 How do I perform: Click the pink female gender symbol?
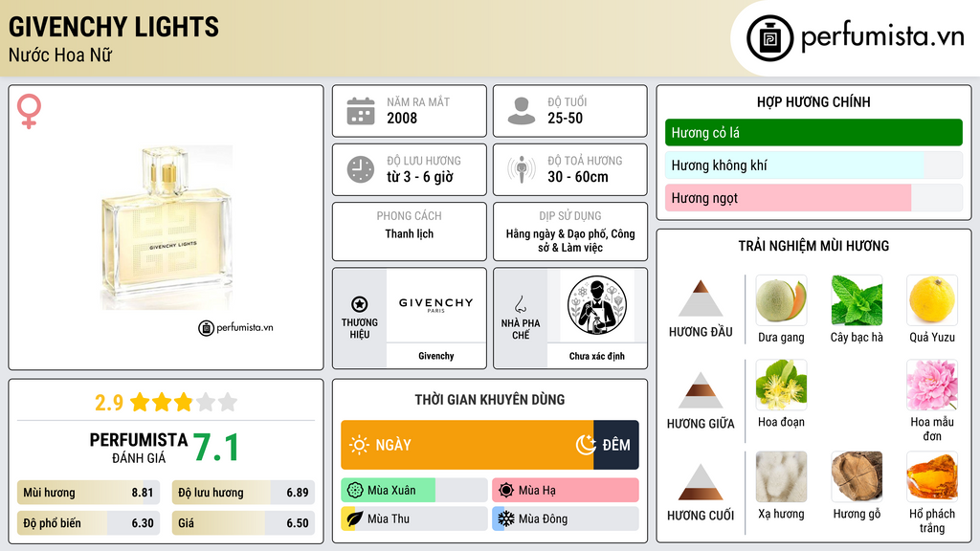click(x=29, y=111)
